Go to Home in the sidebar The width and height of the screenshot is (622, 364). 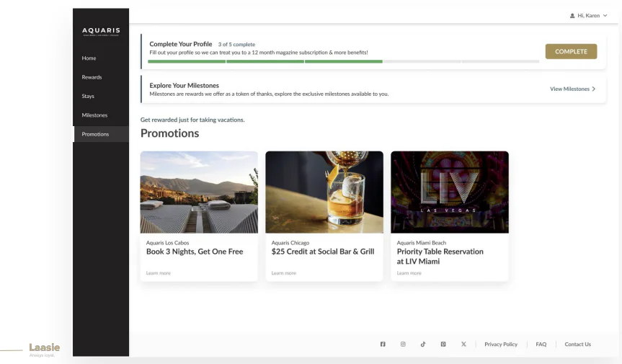(x=89, y=58)
